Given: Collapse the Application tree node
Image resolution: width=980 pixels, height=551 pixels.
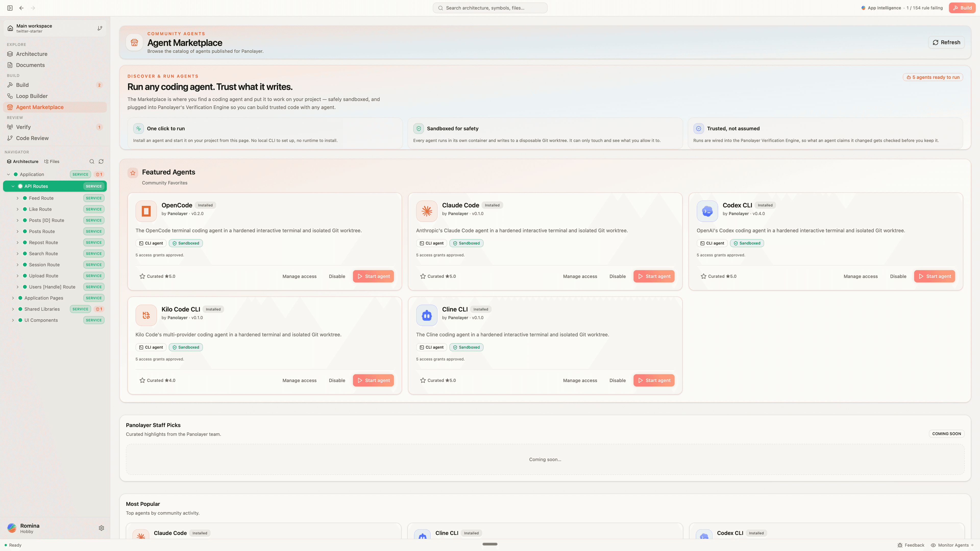Looking at the screenshot, I should pos(8,174).
